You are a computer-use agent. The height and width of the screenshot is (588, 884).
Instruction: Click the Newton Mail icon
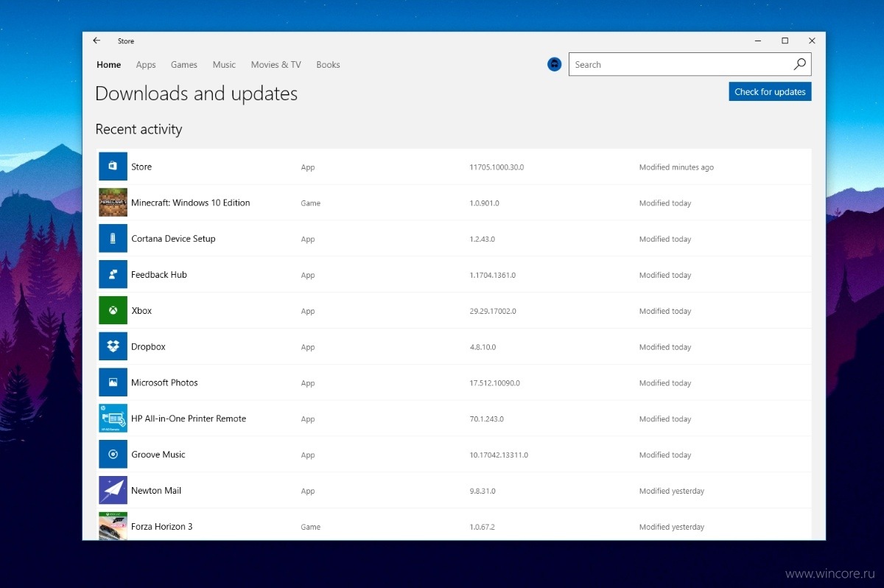(113, 491)
